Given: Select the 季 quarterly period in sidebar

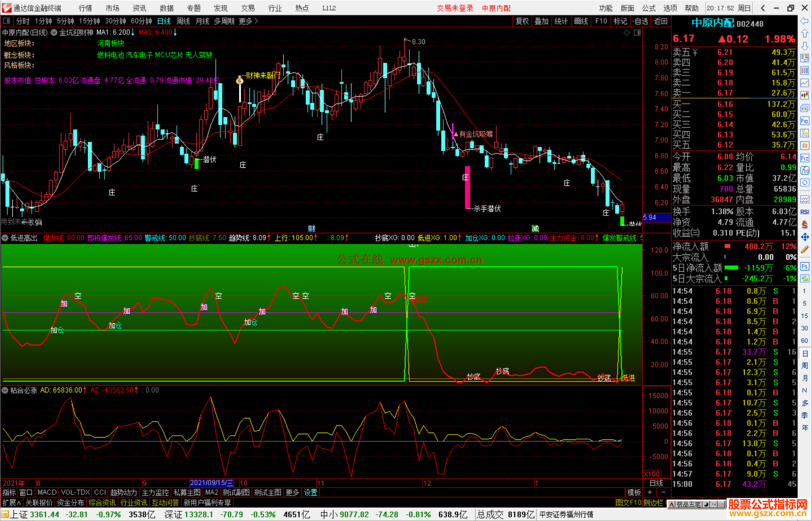Looking at the screenshot, I should [x=804, y=415].
